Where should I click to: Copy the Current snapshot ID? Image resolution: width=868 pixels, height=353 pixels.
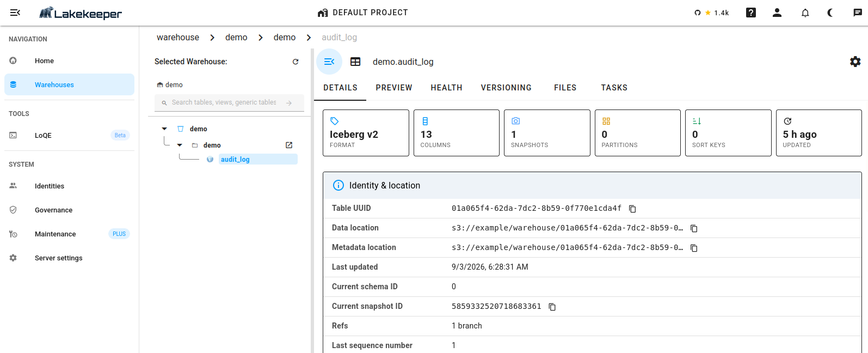pyautogui.click(x=552, y=307)
